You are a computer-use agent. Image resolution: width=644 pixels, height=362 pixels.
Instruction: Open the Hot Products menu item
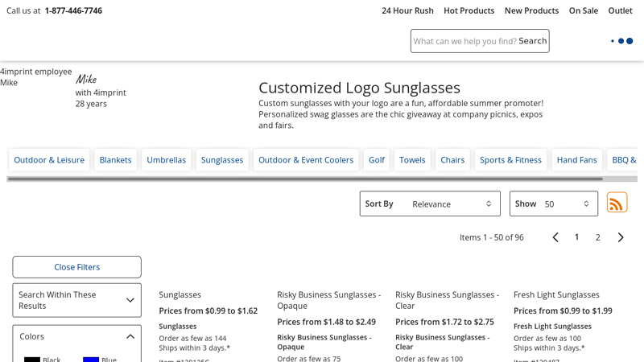point(469,10)
